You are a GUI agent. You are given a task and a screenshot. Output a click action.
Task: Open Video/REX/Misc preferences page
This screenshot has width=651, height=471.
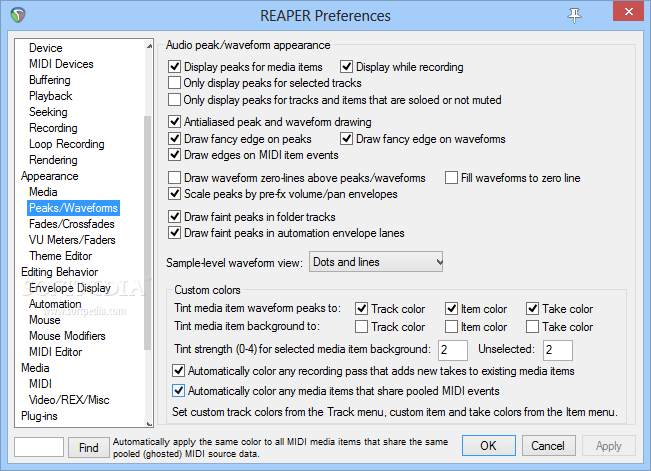click(x=69, y=400)
